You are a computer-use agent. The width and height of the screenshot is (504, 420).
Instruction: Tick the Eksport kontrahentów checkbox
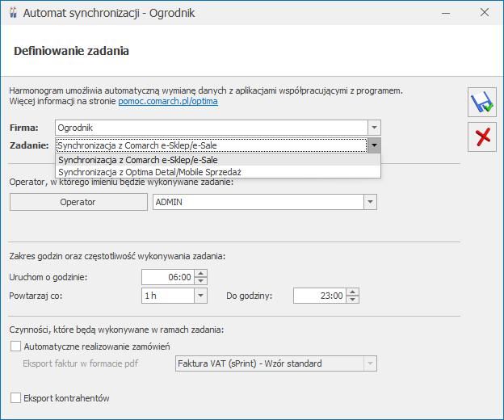click(x=15, y=398)
